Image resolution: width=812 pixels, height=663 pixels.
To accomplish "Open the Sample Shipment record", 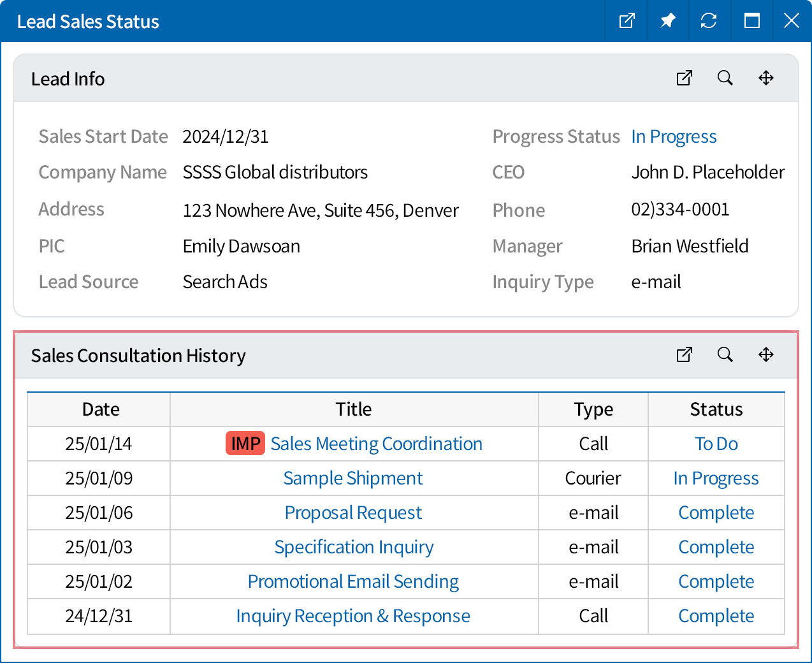I will [353, 478].
